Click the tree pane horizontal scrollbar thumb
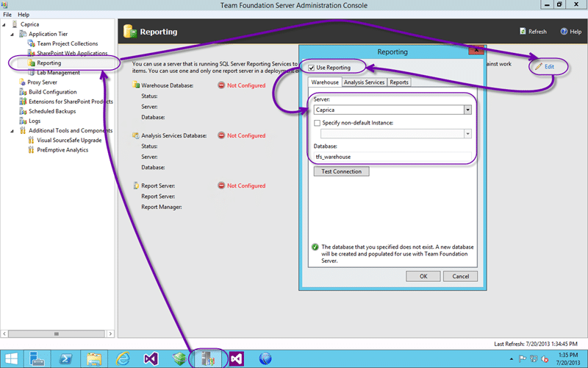Viewport: 588px width, 368px height. point(57,333)
